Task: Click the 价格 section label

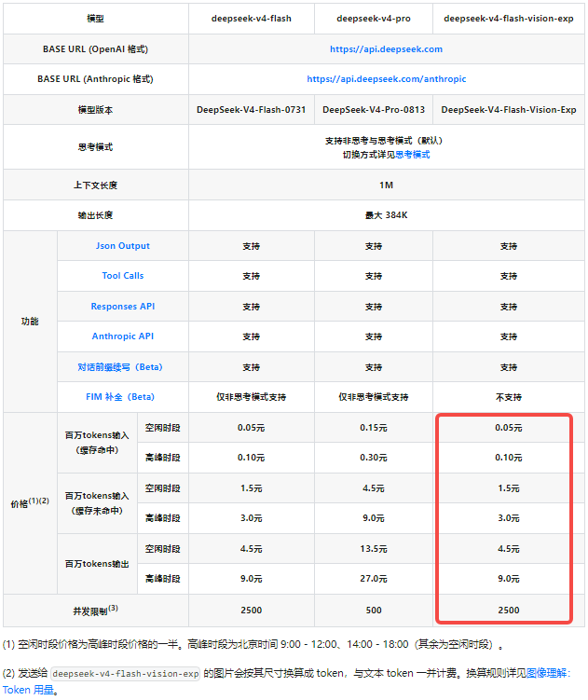Action: click(30, 503)
